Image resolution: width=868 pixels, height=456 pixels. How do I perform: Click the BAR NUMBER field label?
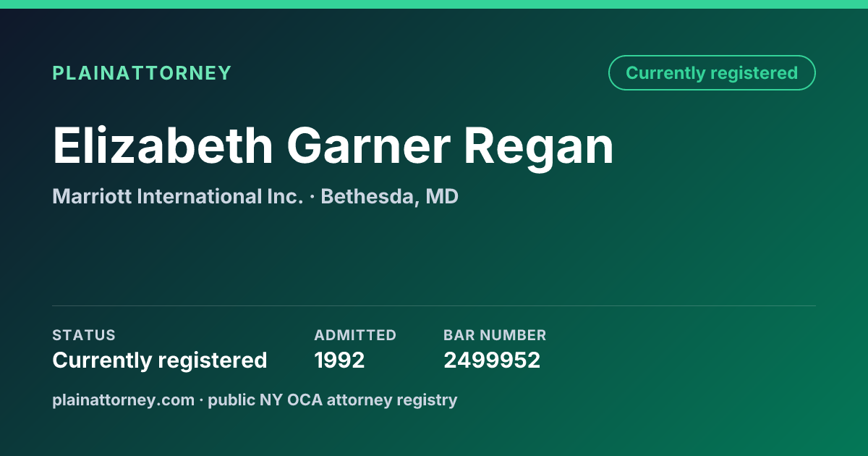[x=495, y=335]
